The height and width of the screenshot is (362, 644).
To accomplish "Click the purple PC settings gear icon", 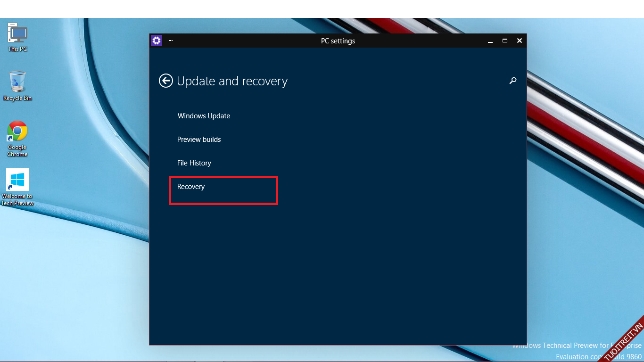I will click(157, 41).
